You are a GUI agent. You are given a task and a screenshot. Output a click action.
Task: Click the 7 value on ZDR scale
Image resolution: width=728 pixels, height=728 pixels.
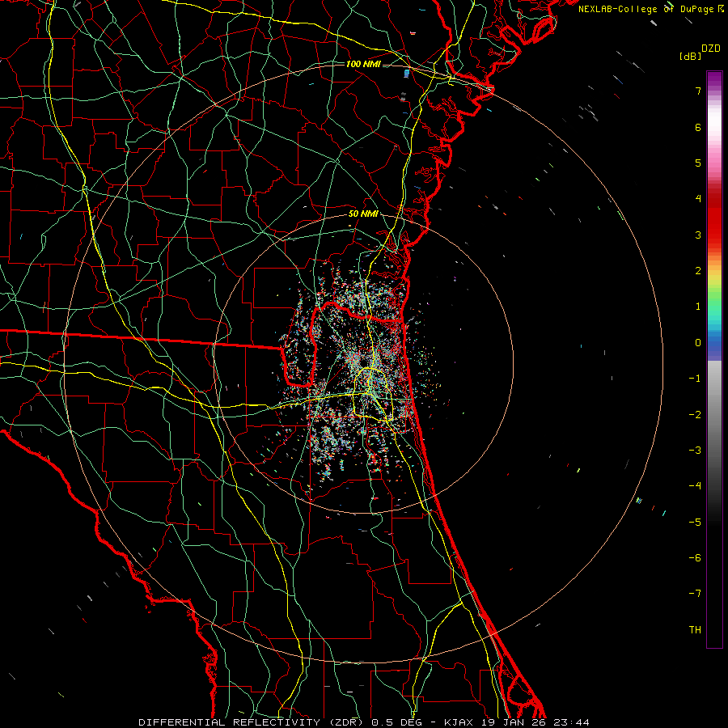coord(698,91)
